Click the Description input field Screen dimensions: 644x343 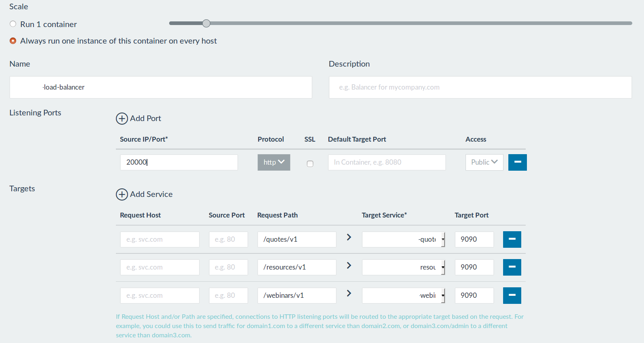(x=480, y=87)
